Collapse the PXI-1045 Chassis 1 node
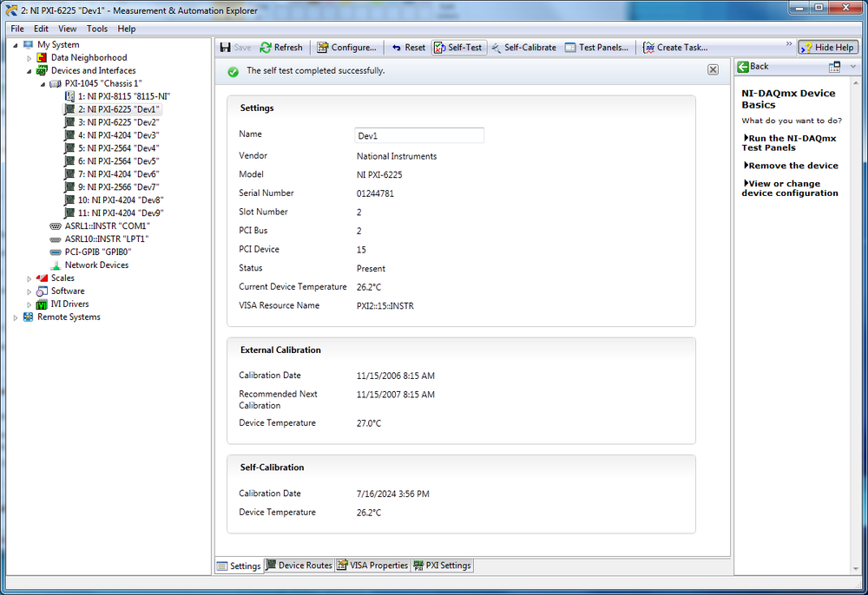 tap(43, 84)
